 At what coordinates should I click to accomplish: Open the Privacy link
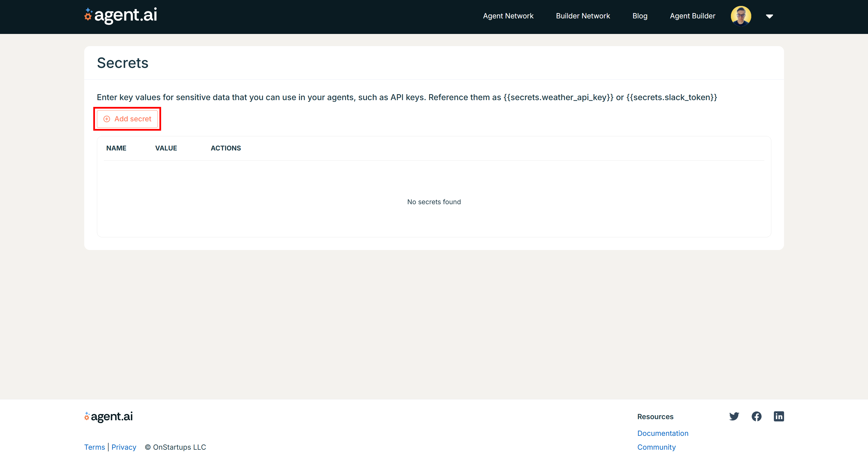[x=124, y=447]
